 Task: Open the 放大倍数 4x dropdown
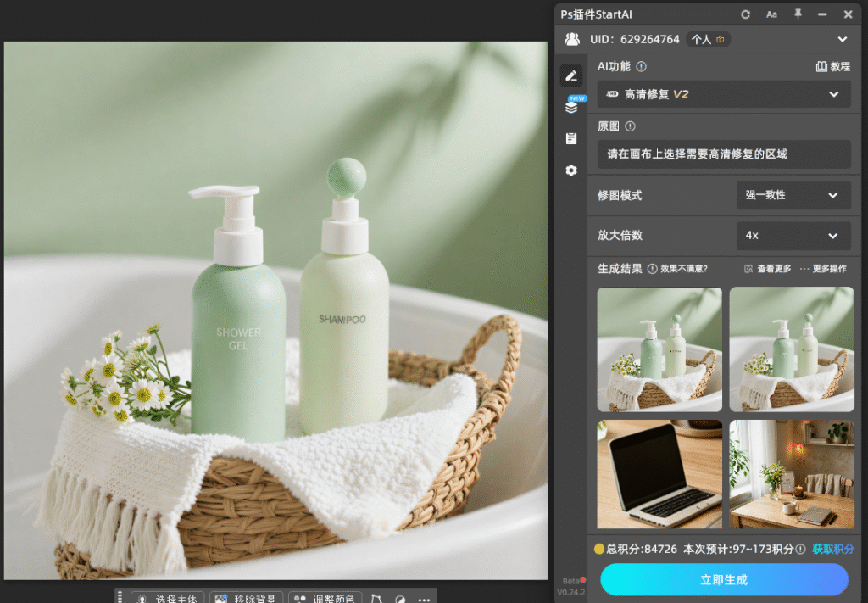click(x=793, y=235)
